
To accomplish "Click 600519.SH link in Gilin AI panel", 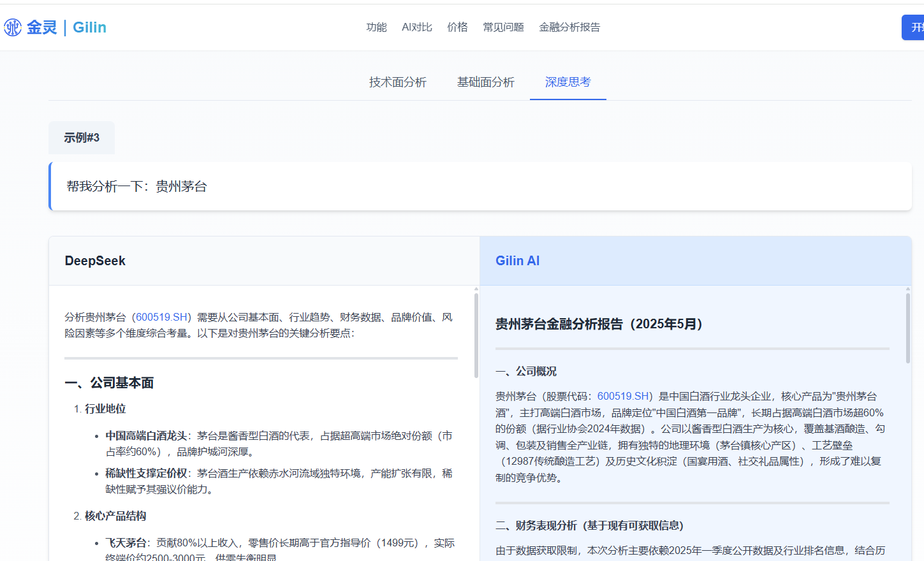I will 624,397.
